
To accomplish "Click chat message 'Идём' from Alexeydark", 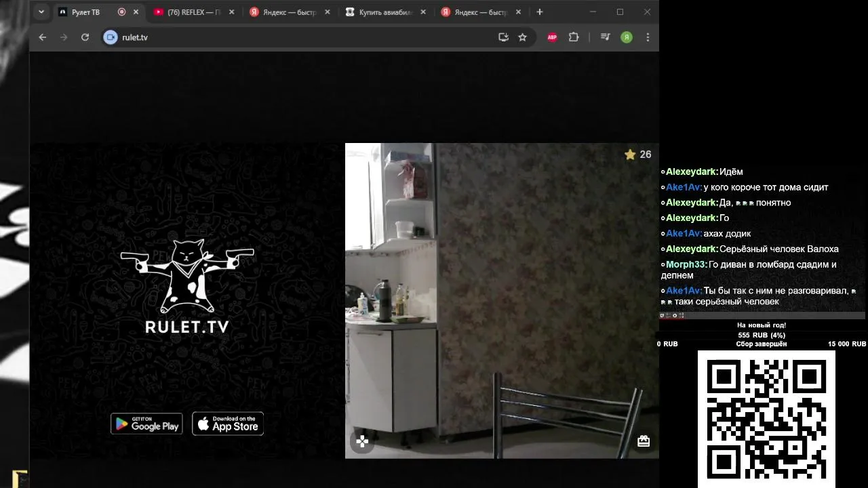I will coord(731,171).
